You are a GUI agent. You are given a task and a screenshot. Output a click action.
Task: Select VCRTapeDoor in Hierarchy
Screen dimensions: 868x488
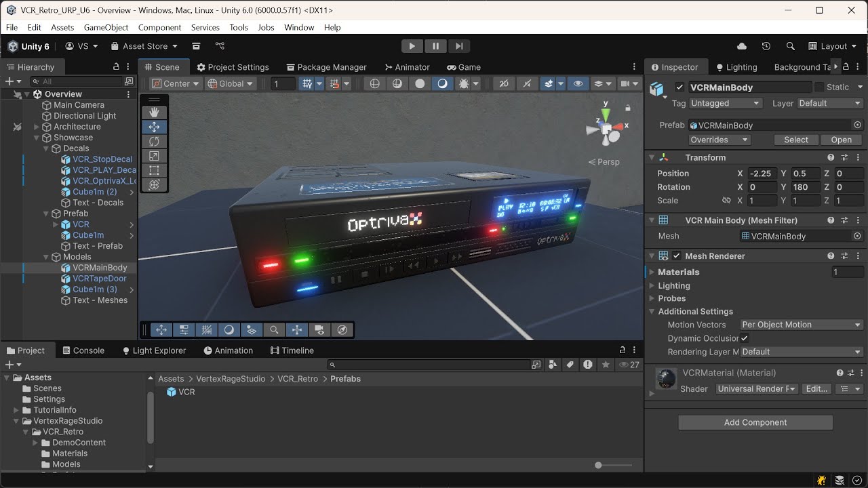point(100,279)
